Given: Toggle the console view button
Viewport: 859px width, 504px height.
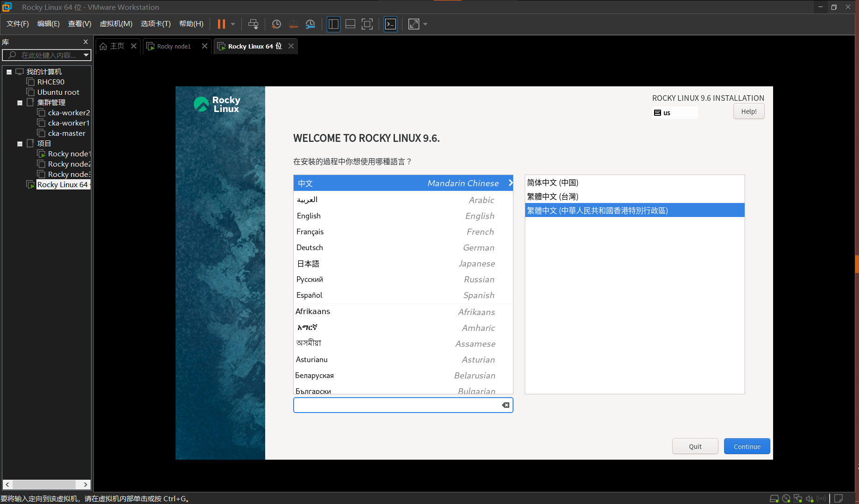Looking at the screenshot, I should pyautogui.click(x=390, y=24).
